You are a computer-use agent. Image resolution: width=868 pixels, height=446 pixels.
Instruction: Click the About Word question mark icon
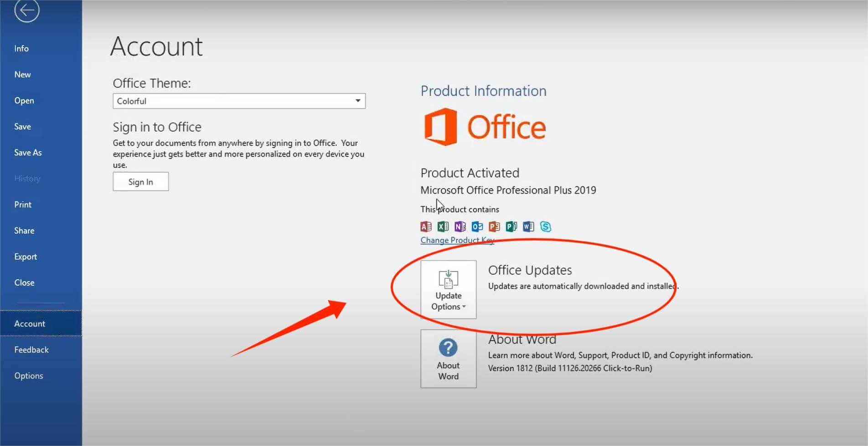(448, 348)
